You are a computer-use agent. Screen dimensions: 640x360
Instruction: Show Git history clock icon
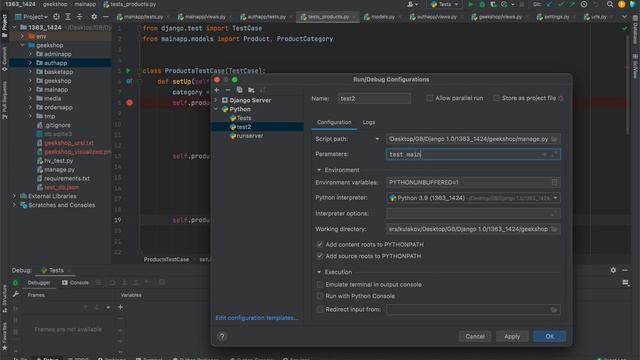pyautogui.click(x=584, y=4)
